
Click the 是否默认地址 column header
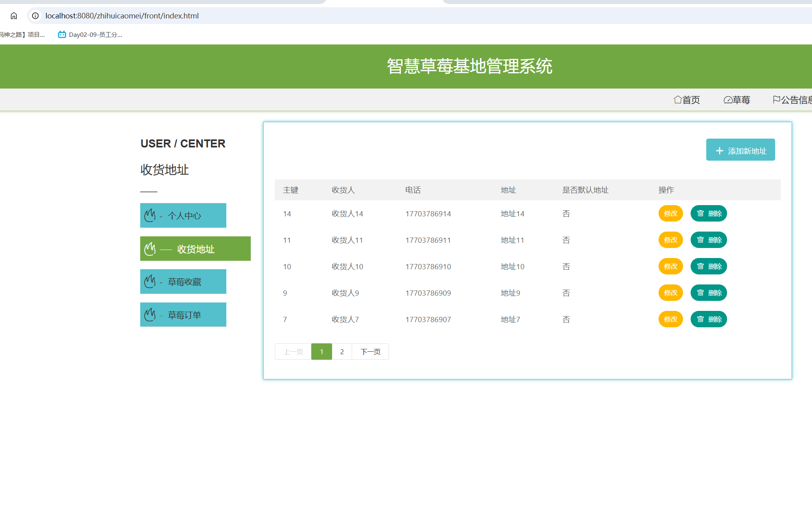pos(585,190)
